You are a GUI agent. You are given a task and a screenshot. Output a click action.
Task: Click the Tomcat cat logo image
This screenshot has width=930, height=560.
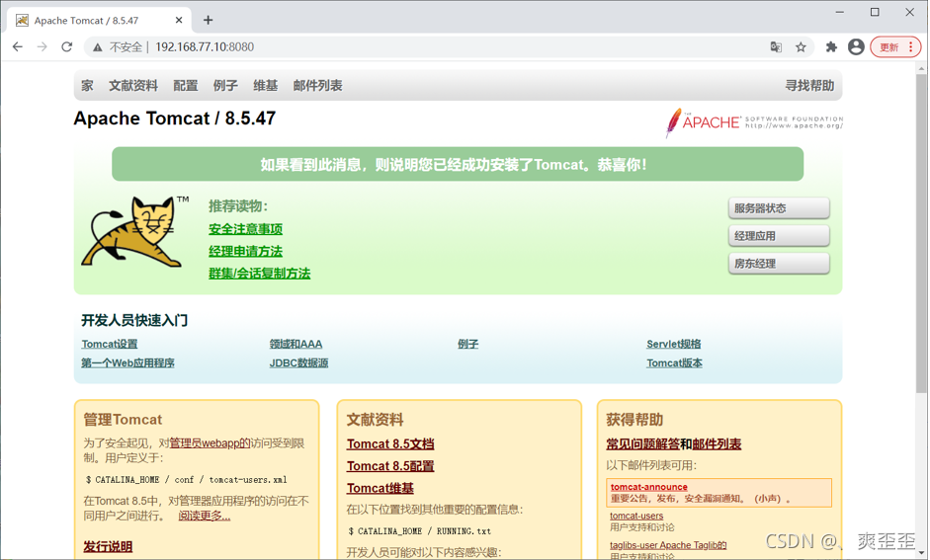134,232
